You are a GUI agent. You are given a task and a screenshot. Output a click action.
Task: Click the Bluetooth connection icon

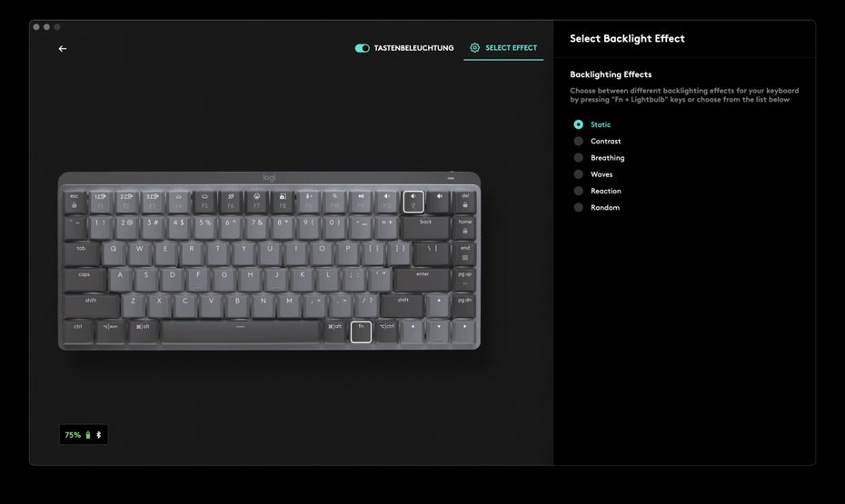click(99, 435)
